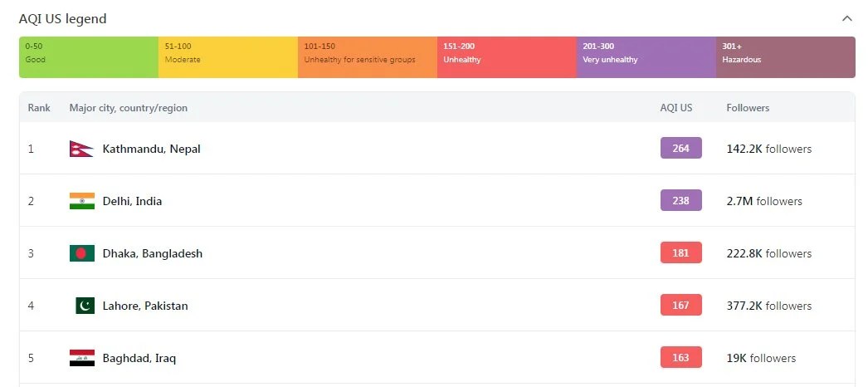The height and width of the screenshot is (387, 868).
Task: Select the maroon Hazardous 301+ legend swatch
Action: tap(786, 57)
